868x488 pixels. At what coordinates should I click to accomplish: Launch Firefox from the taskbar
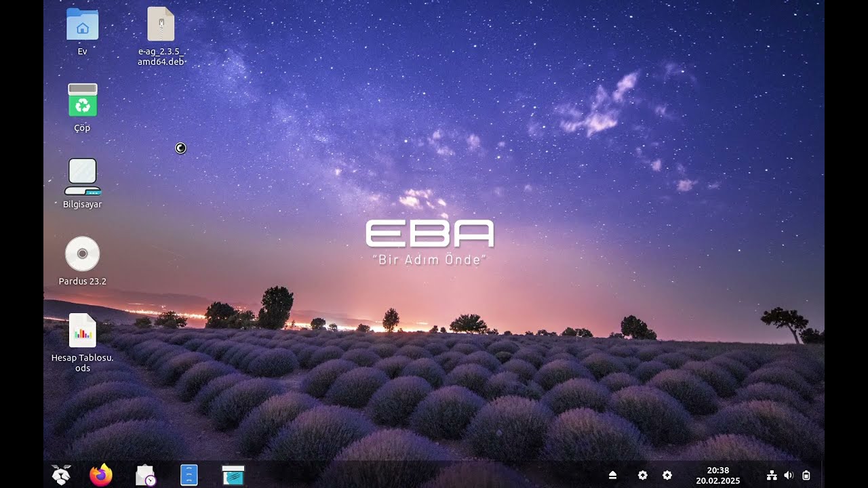coord(101,475)
